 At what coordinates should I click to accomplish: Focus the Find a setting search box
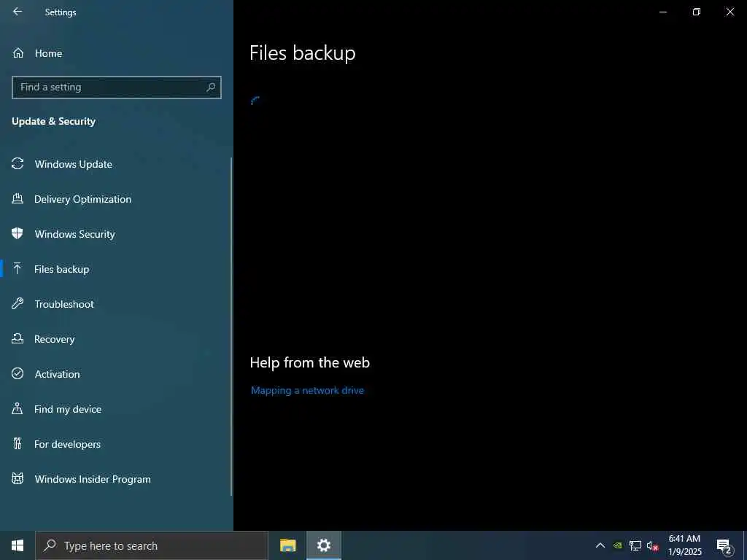point(116,87)
